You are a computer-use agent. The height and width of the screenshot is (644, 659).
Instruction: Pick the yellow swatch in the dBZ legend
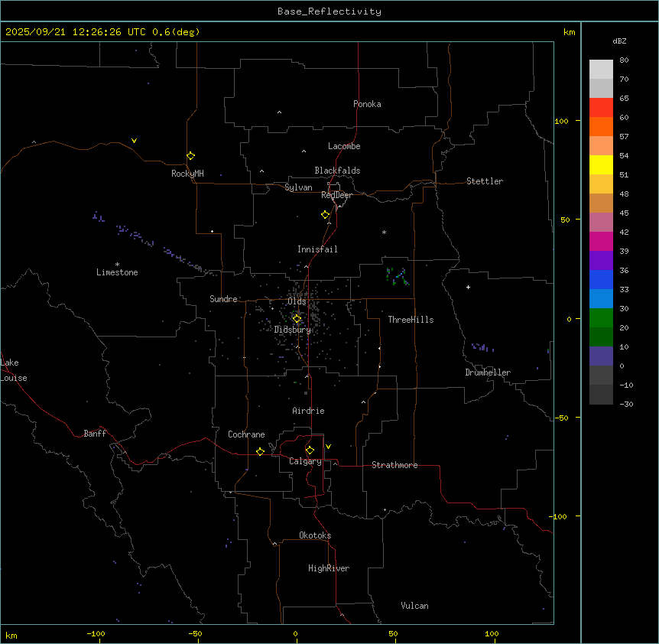point(601,164)
